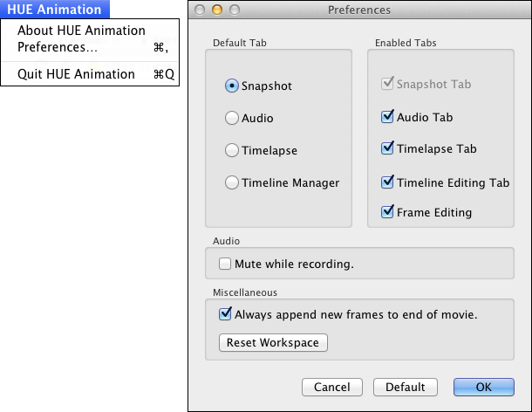This screenshot has height=412, width=532.
Task: Select Snapshot as default tab
Action: [x=232, y=86]
